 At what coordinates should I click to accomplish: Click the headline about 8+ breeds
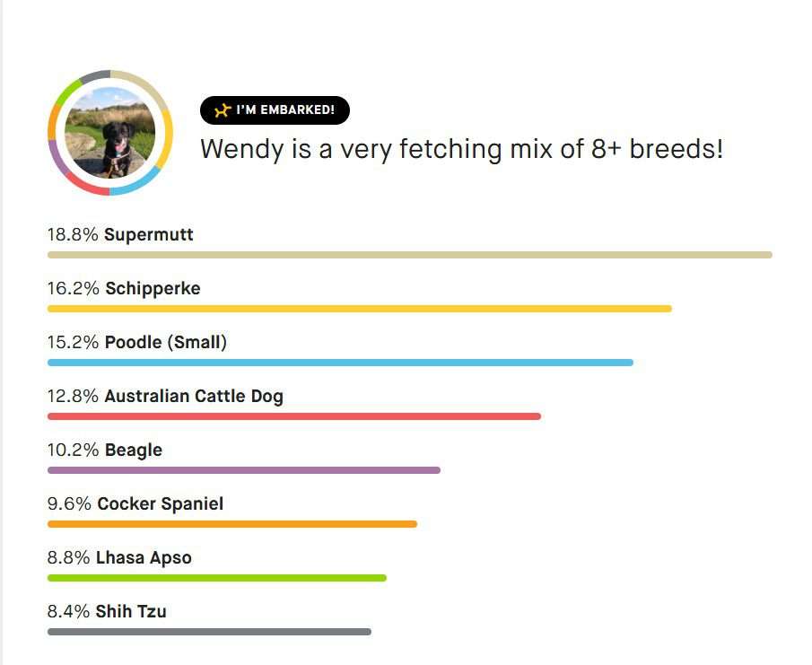coord(461,149)
